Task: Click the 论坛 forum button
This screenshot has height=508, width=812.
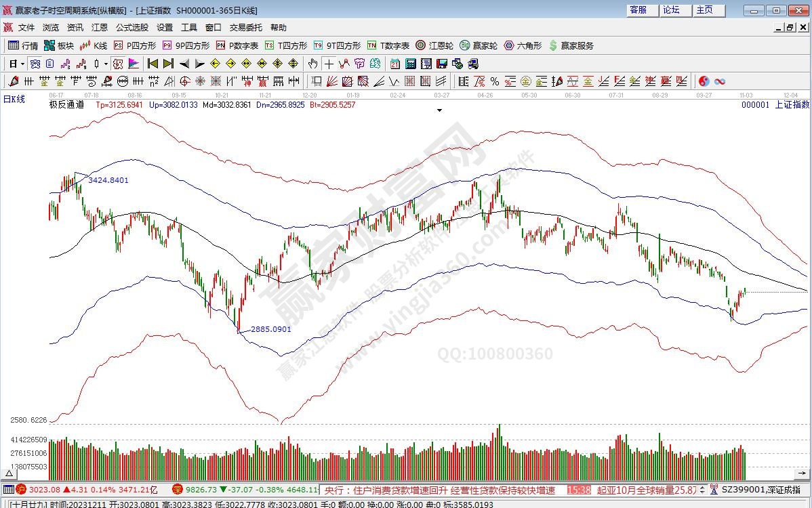Action: (x=671, y=10)
